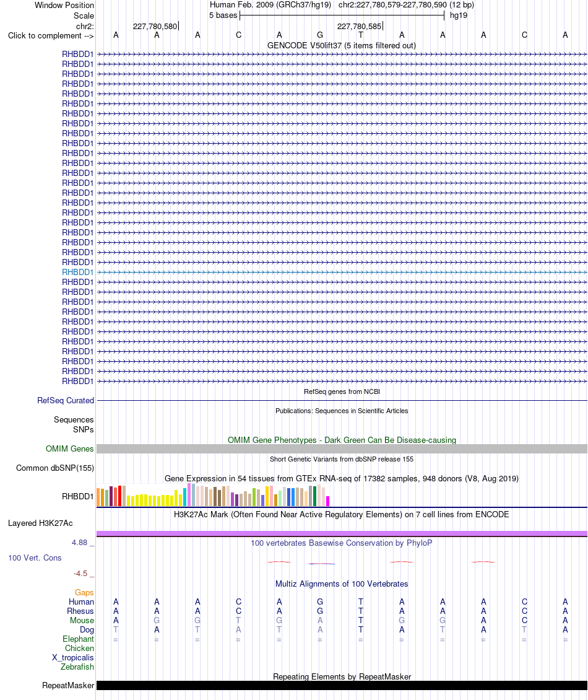This screenshot has width=588, height=700.
Task: Open the GTEx Gene Expression track title
Action: [x=341, y=479]
